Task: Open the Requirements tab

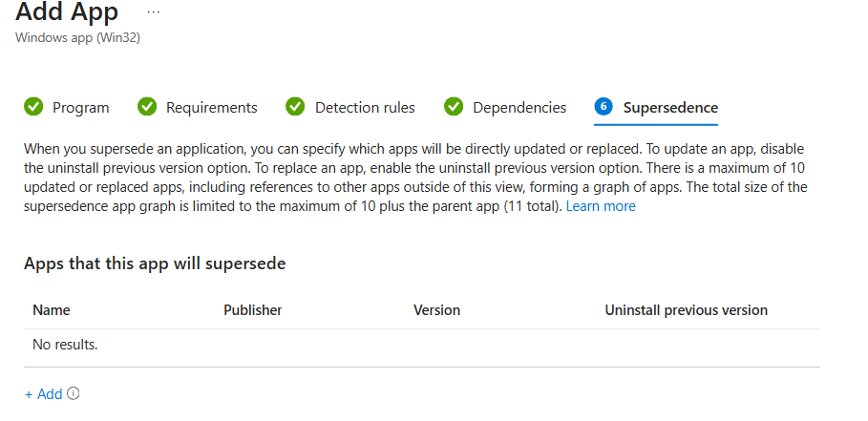Action: pos(211,108)
